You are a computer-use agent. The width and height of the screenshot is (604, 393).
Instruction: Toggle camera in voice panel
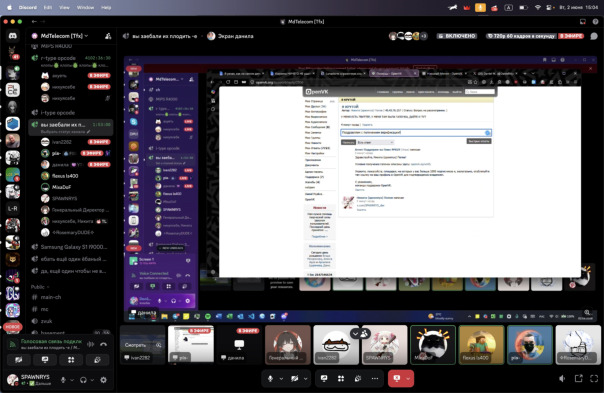tap(18, 360)
